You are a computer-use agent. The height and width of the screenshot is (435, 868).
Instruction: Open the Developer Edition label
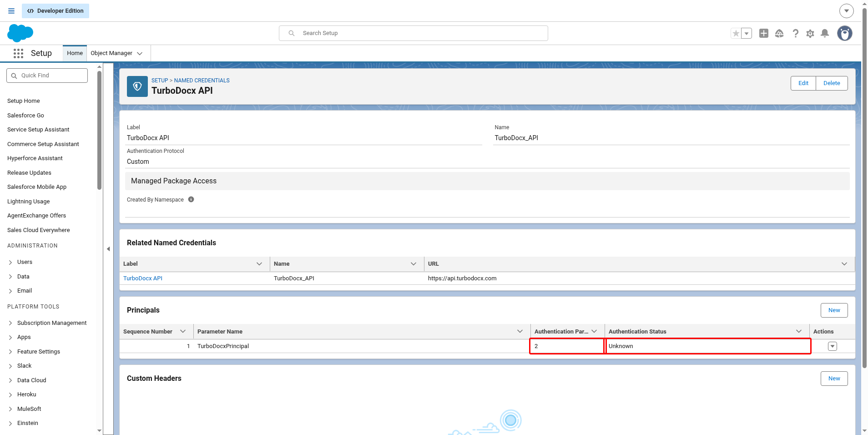click(x=56, y=11)
